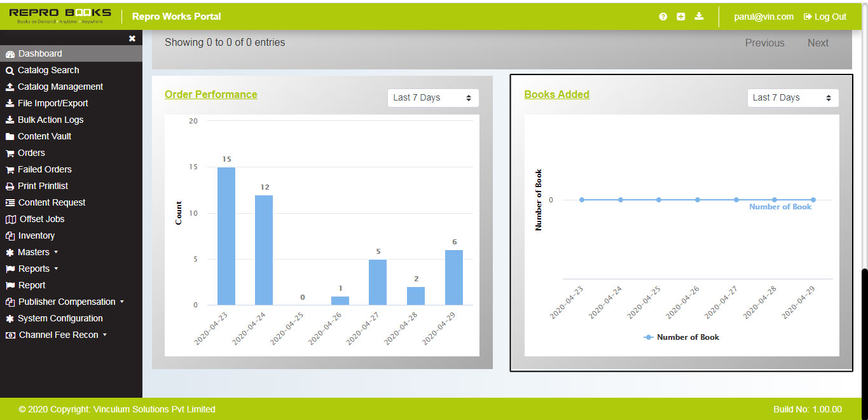Click the add (plus) icon in the header
This screenshot has height=420, width=868.
coord(681,16)
